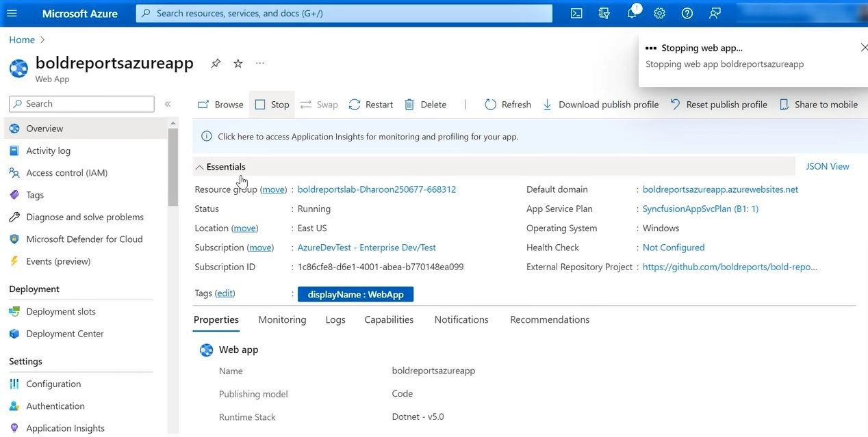Image resolution: width=868 pixels, height=437 pixels.
Task: Stop the running web app
Action: 272,104
